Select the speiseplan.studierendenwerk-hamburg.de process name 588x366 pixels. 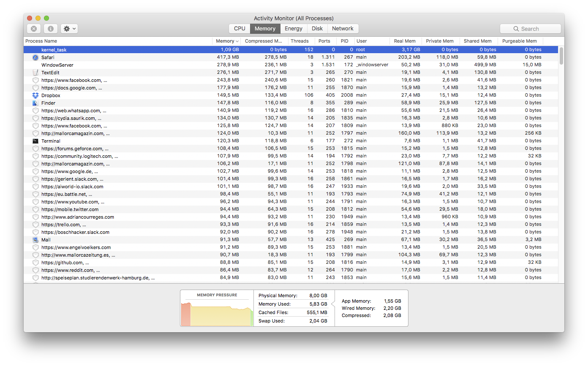[x=98, y=278]
